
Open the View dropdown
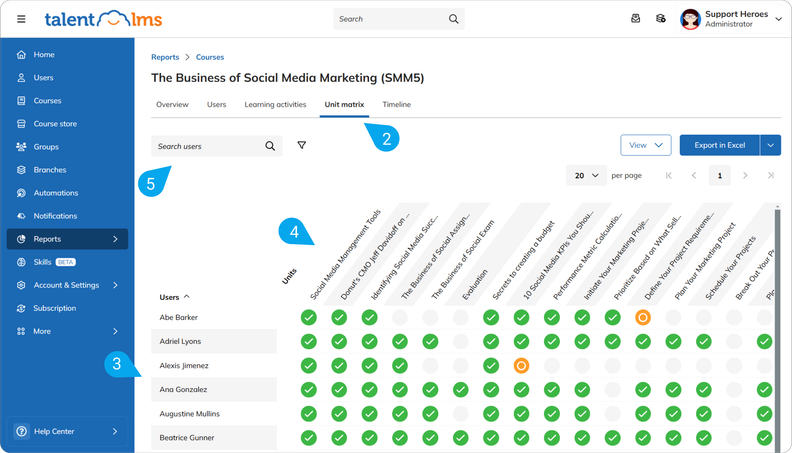[645, 146]
